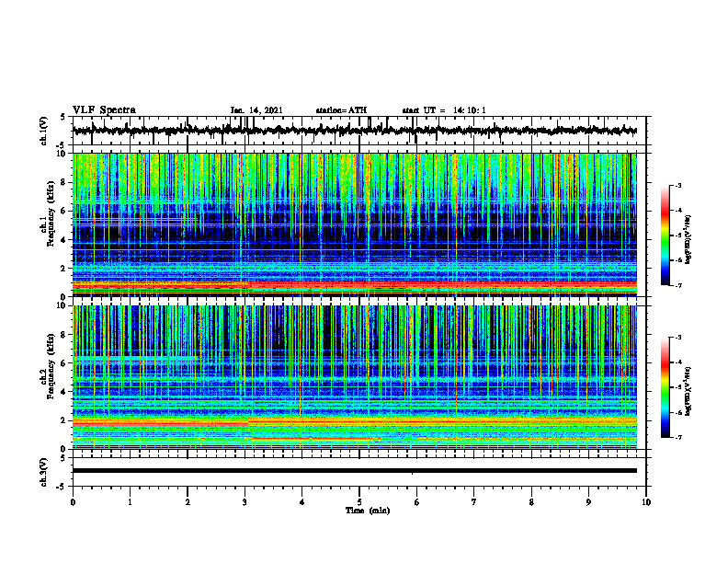
Task: Click the ch.1 voltage waveform trace
Action: click(x=355, y=131)
